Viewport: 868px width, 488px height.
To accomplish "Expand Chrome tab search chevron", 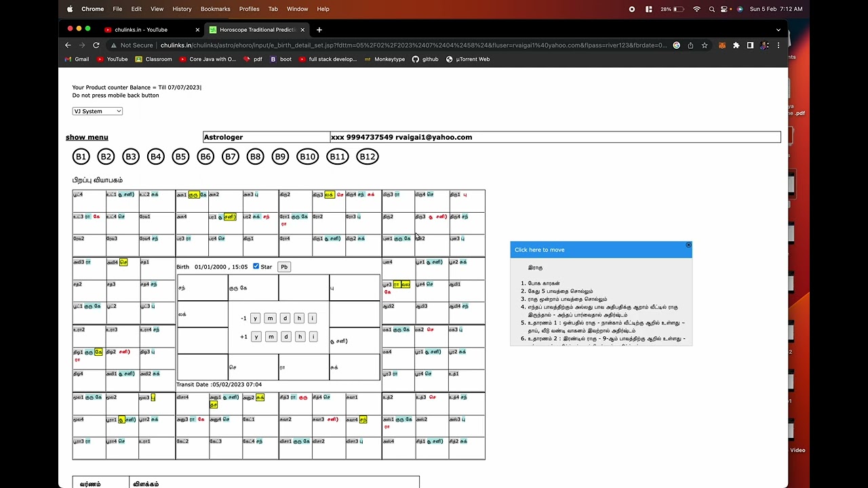I will point(778,30).
